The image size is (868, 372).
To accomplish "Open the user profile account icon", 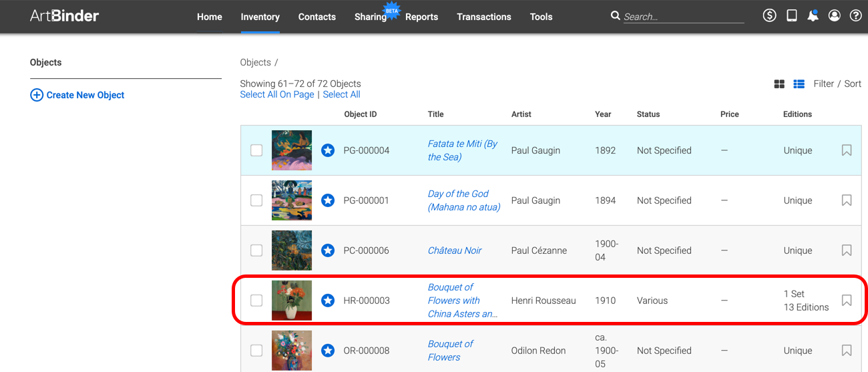I will (834, 15).
